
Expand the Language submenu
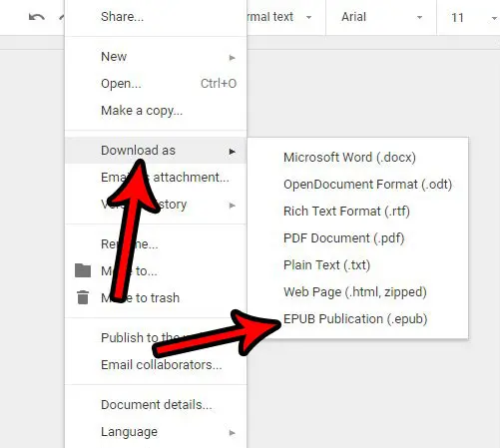(156, 432)
